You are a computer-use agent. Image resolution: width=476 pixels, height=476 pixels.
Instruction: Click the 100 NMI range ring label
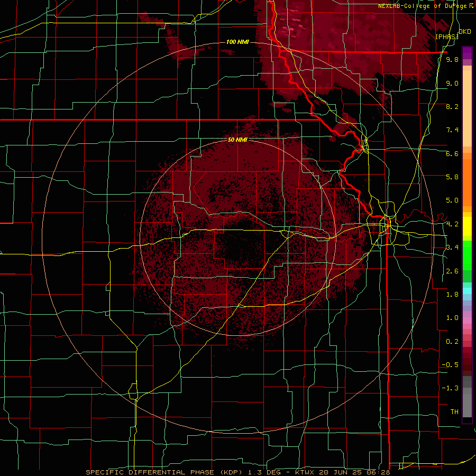tap(237, 42)
